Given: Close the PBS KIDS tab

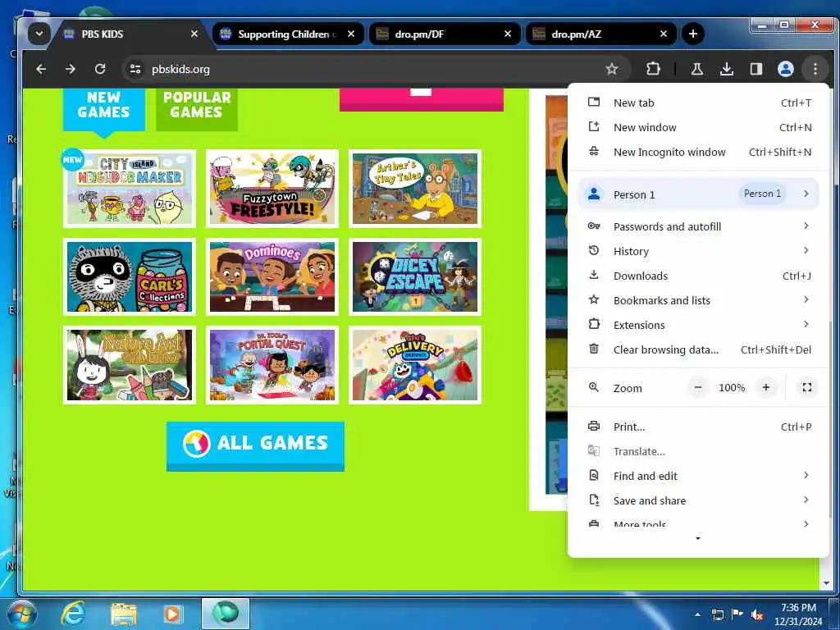Looking at the screenshot, I should 194,34.
